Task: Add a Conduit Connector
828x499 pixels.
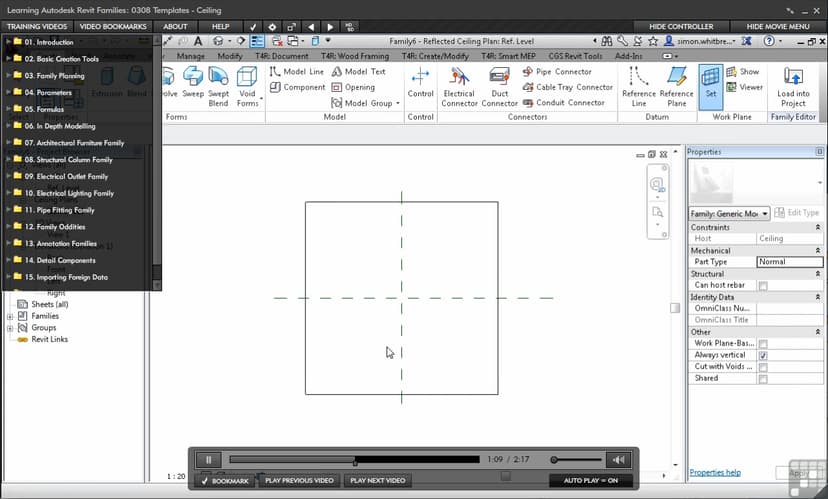Action: point(563,103)
